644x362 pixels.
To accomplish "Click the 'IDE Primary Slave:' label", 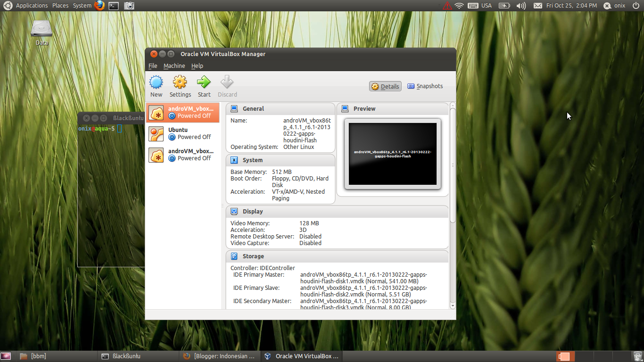I will pos(256,288).
